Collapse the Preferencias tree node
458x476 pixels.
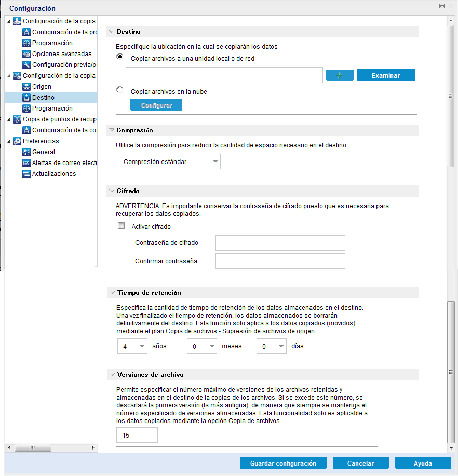[x=9, y=142]
